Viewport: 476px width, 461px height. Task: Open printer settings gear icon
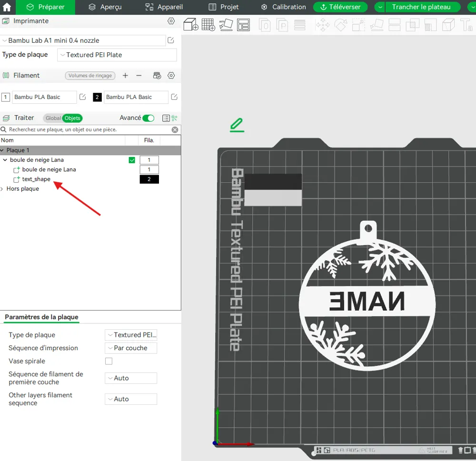pyautogui.click(x=171, y=21)
